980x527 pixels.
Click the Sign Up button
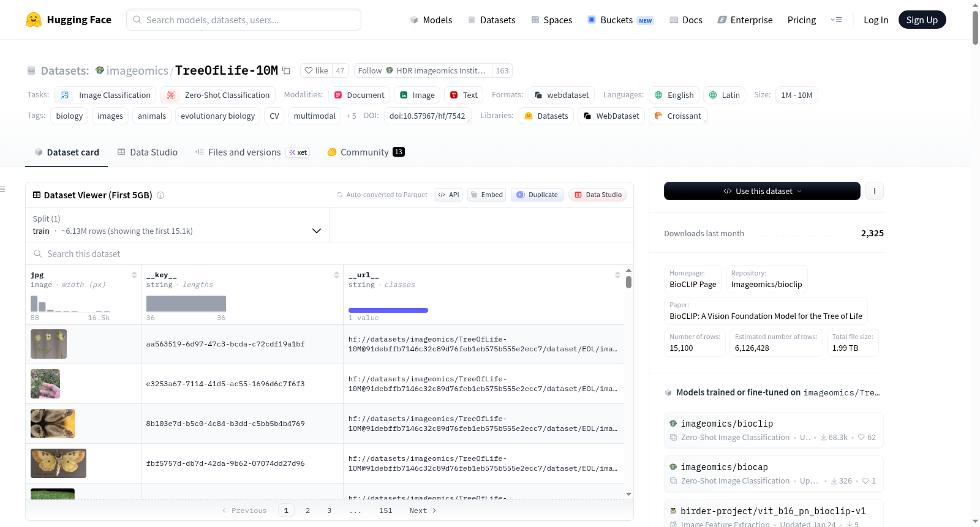click(922, 20)
